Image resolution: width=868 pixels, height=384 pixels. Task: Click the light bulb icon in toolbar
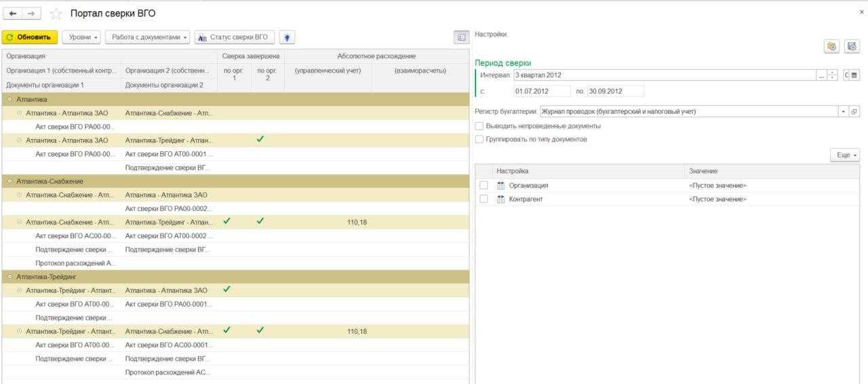pyautogui.click(x=287, y=37)
